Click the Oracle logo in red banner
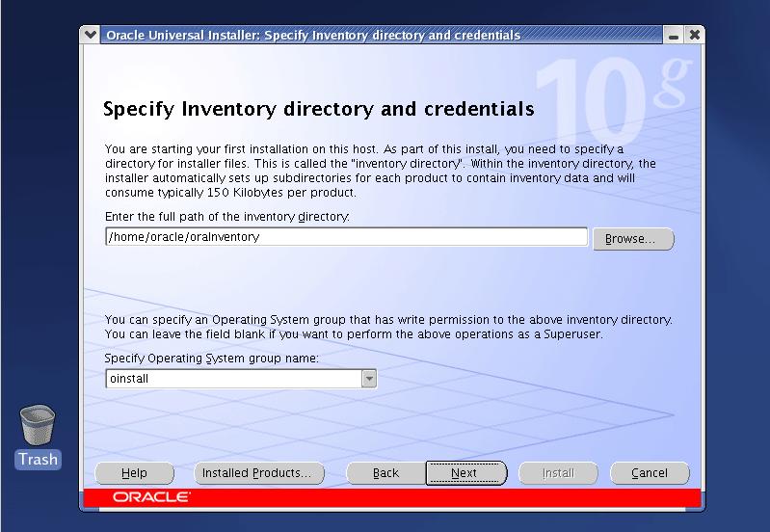Screen dimensions: 770x532 pos(151,497)
